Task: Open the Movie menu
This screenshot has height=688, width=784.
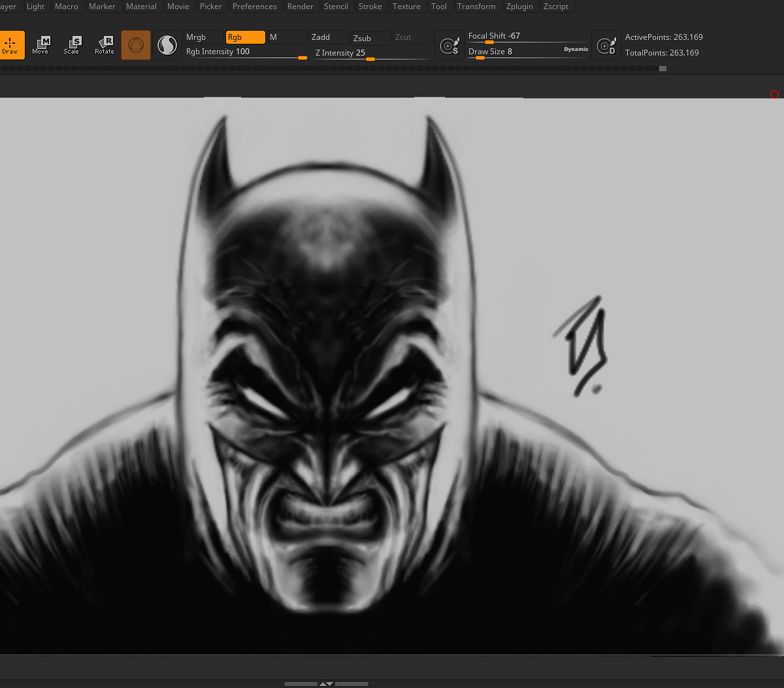Action: point(178,7)
